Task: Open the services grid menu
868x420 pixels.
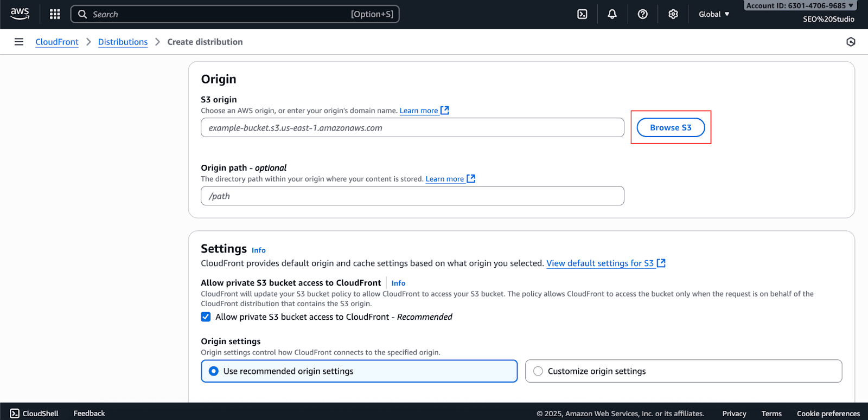Action: [55, 14]
